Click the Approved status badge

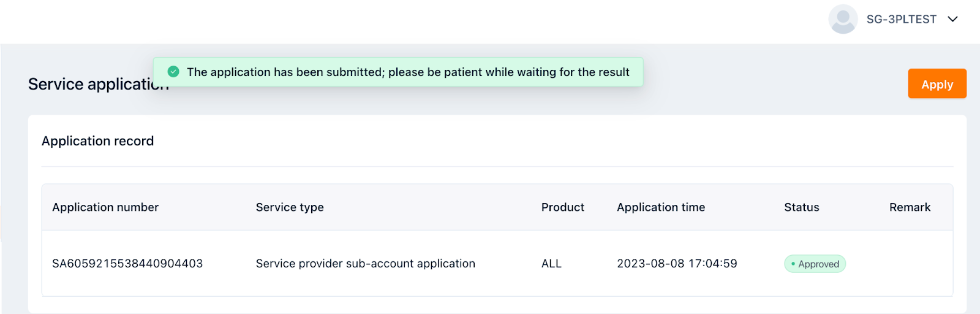815,264
